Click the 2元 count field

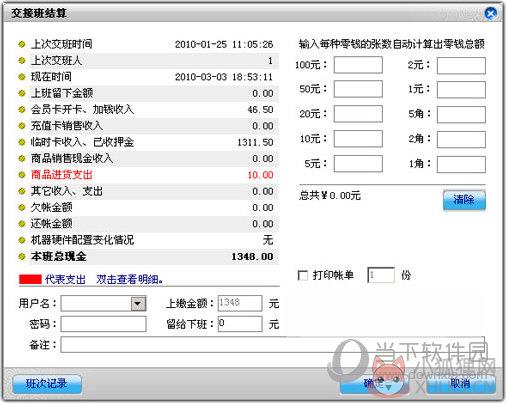pos(461,65)
